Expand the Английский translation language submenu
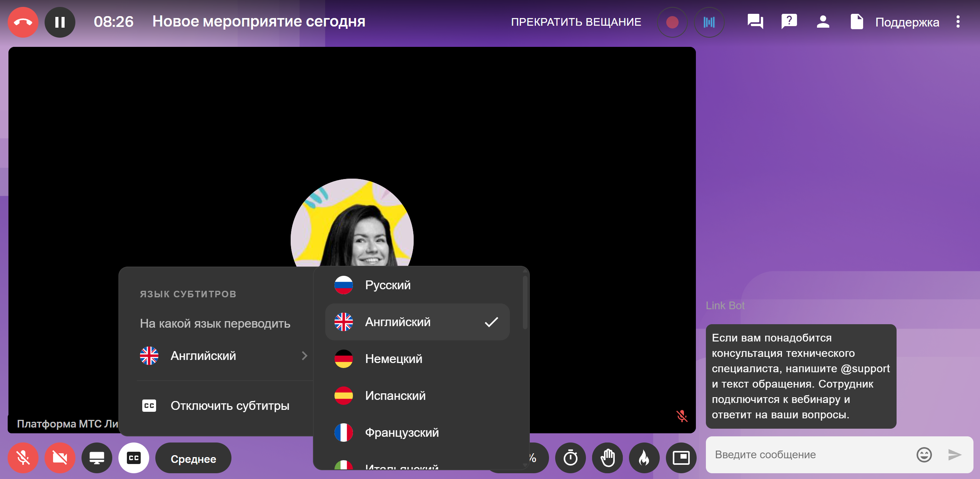This screenshot has height=479, width=980. 224,356
